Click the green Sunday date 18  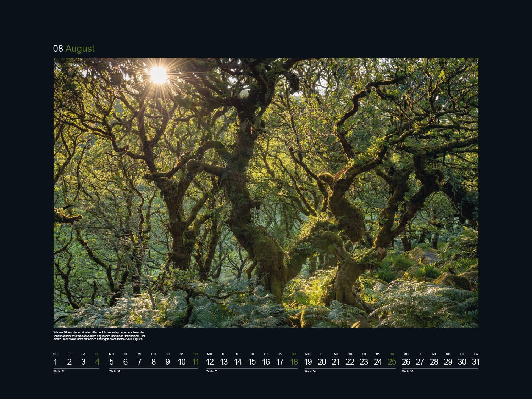294,362
